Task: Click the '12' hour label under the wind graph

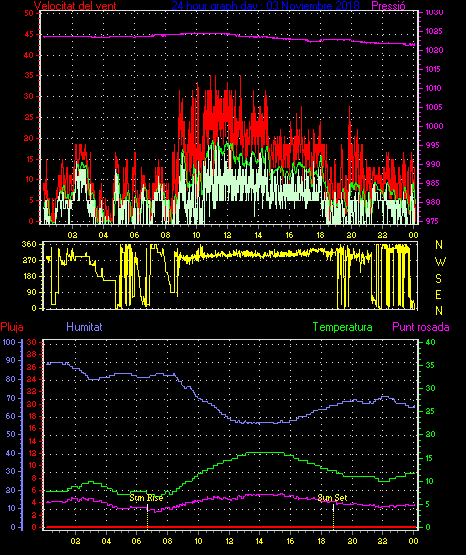Action: pyautogui.click(x=227, y=235)
